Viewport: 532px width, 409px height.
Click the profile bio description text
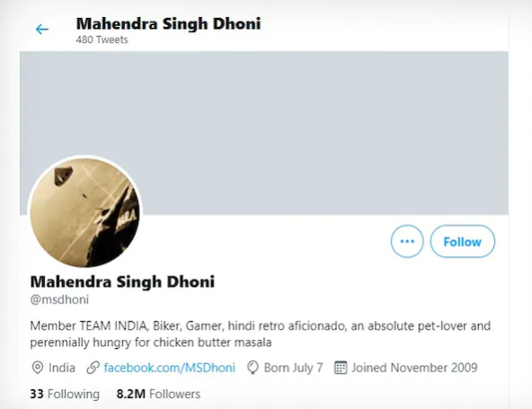[261, 334]
